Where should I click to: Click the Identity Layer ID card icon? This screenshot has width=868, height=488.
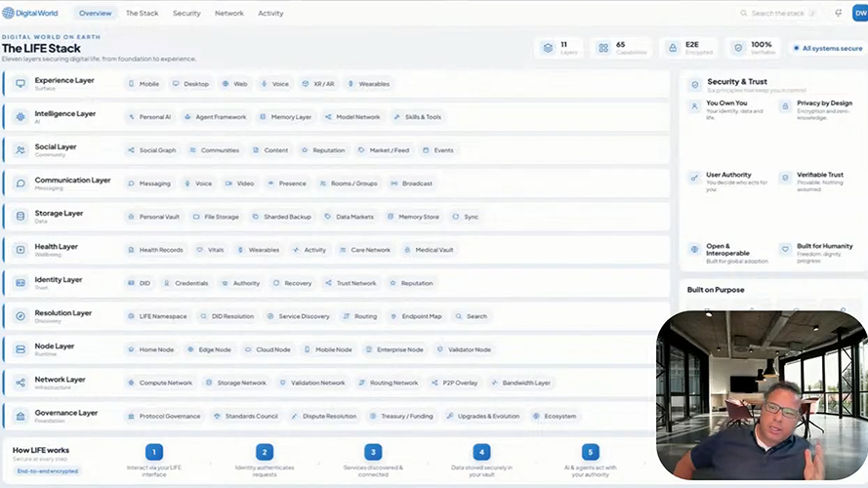(21, 283)
